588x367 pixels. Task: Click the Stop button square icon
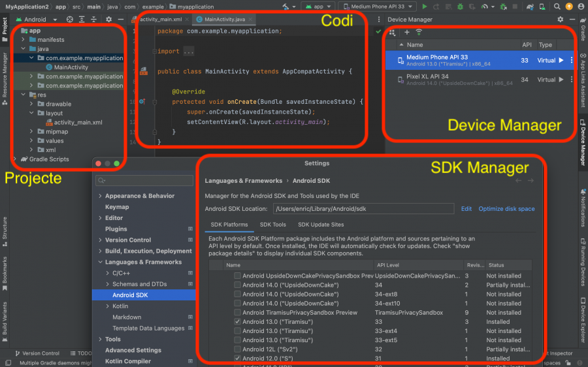pos(515,7)
